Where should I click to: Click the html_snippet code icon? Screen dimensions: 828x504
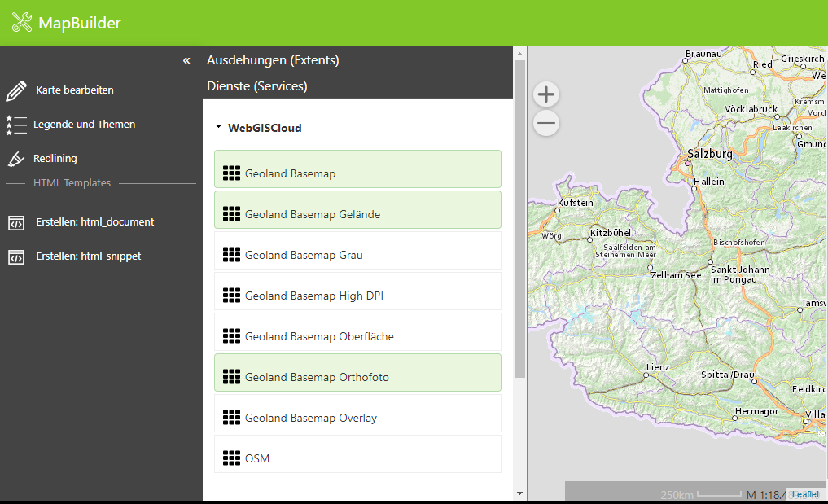(16, 257)
